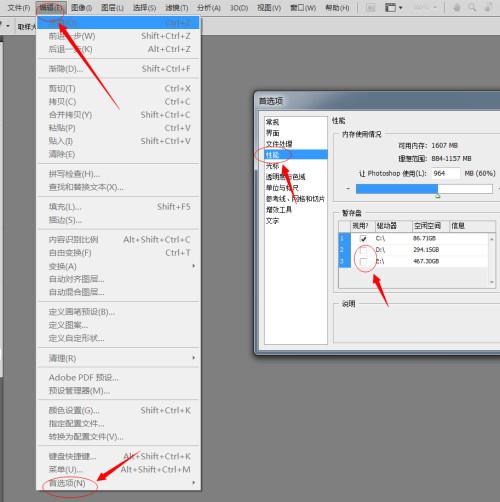Close the 编辑(E) menu
500x502 pixels.
[51, 8]
